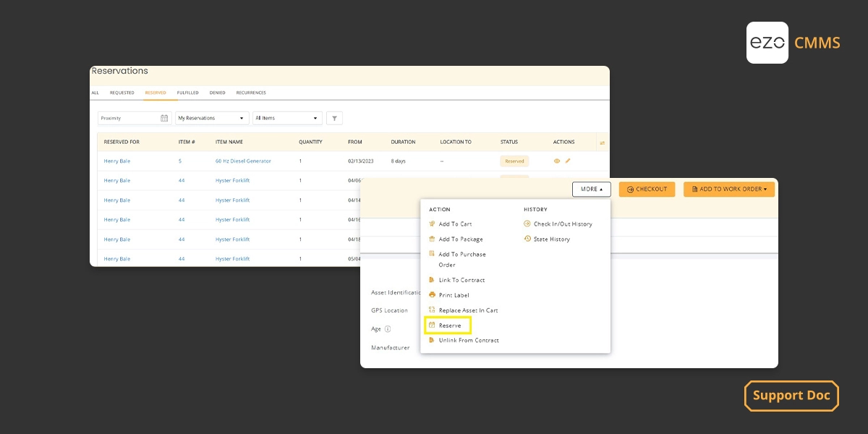Image resolution: width=868 pixels, height=434 pixels.
Task: Click the State History clock icon
Action: (x=529, y=239)
